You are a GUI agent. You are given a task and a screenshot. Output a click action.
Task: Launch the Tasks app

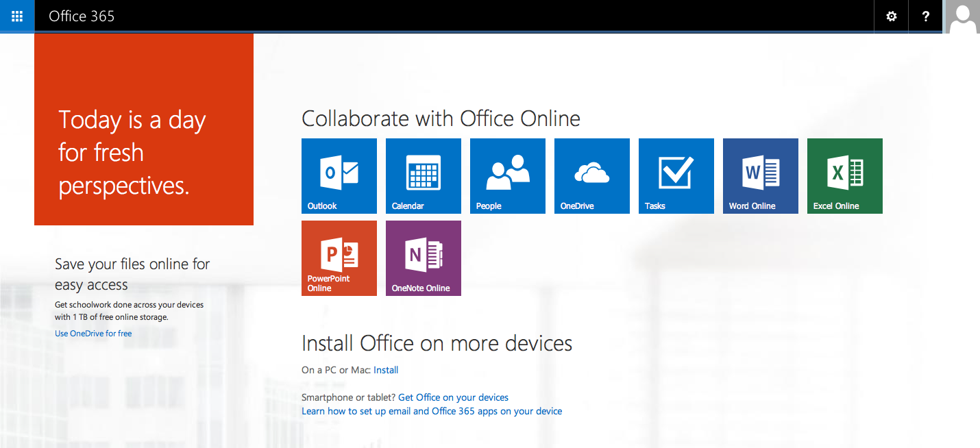point(676,175)
